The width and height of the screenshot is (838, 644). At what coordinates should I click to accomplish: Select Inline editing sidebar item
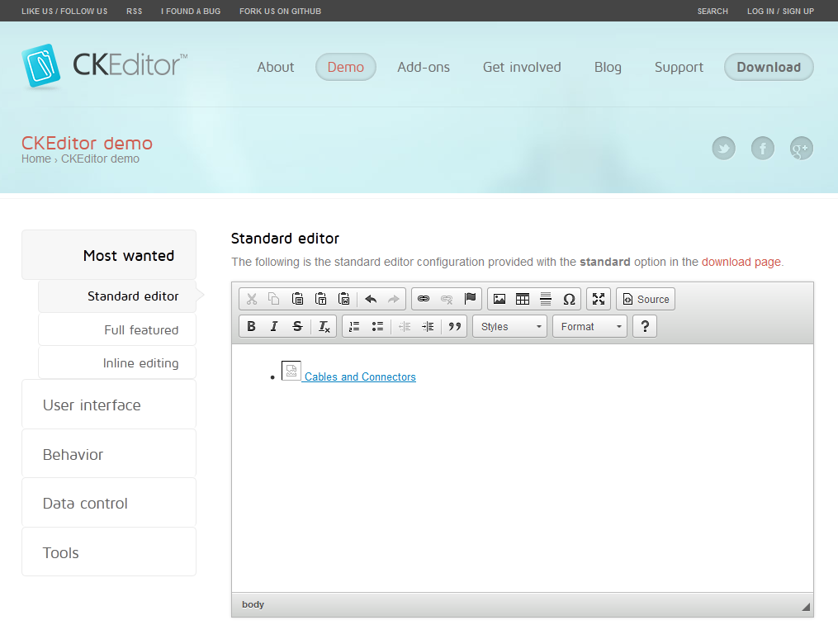[117, 363]
